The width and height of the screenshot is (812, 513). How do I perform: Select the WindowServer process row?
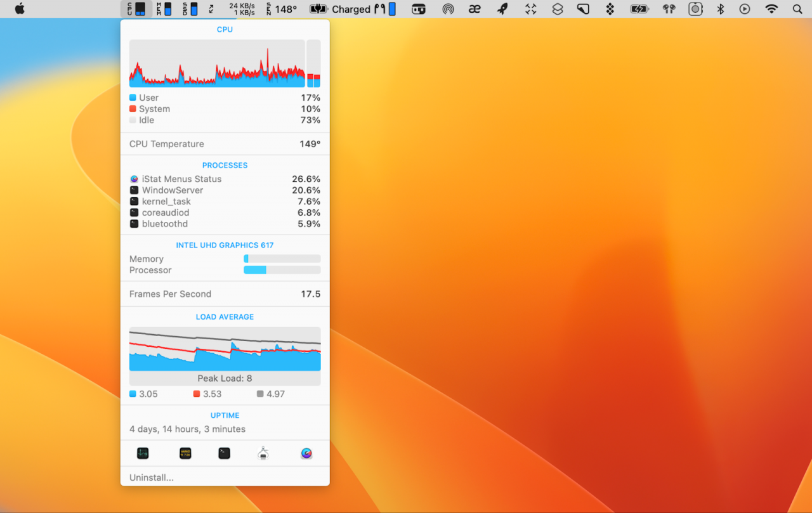tap(225, 190)
